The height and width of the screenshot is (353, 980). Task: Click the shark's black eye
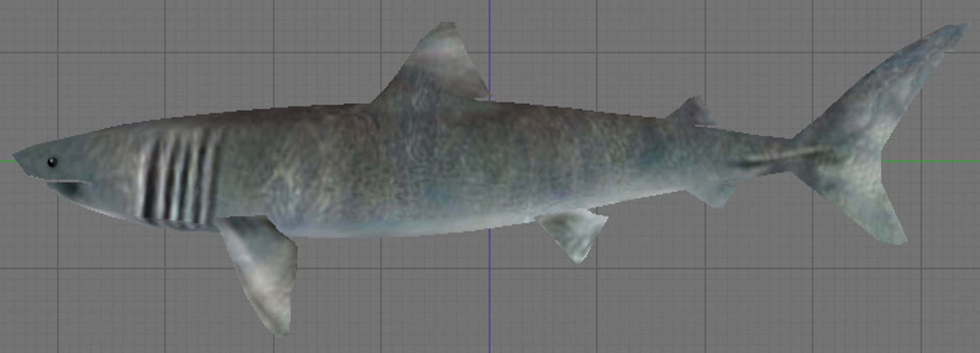(x=52, y=162)
